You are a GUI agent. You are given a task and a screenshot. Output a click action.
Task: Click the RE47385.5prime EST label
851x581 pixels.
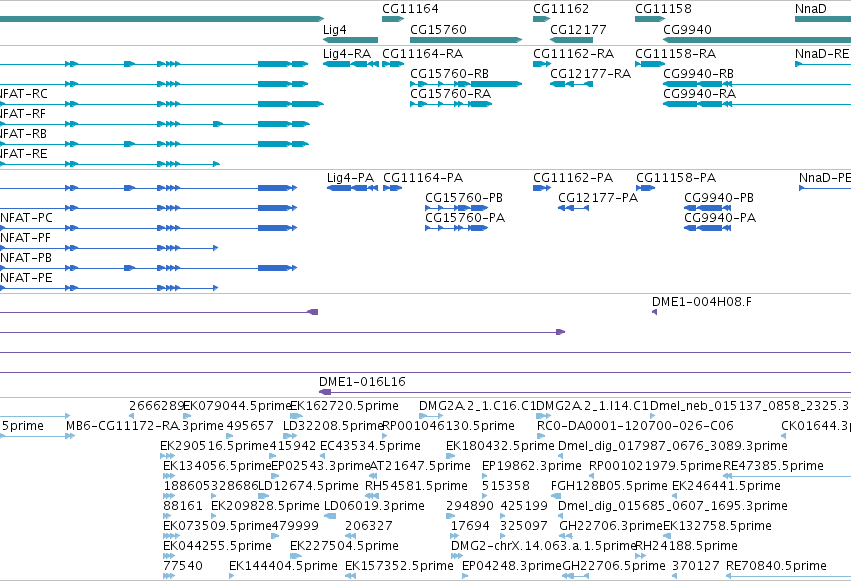click(773, 466)
